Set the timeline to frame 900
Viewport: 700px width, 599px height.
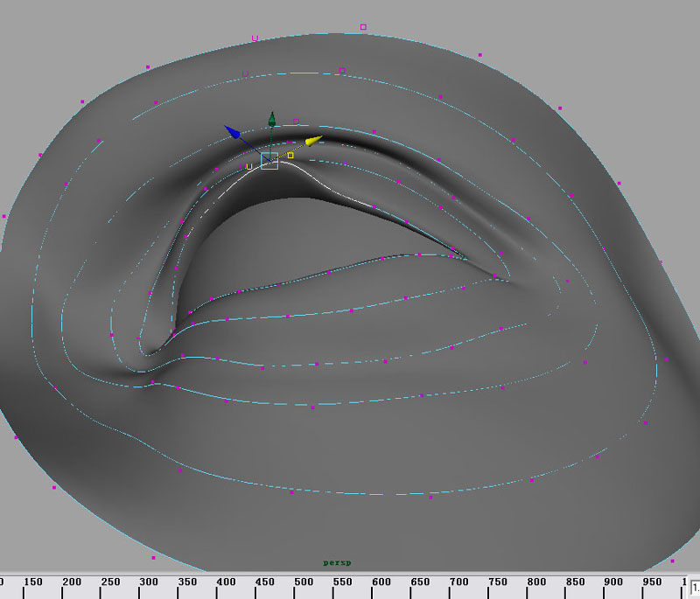coord(614,582)
